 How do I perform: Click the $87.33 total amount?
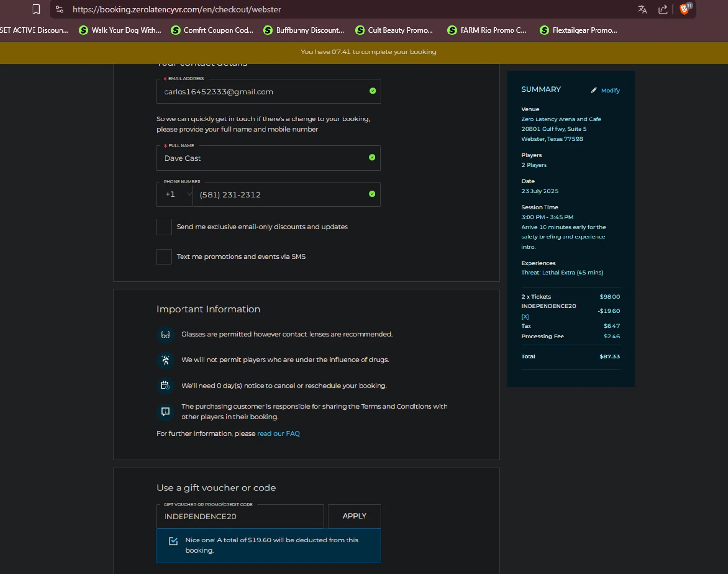[610, 356]
